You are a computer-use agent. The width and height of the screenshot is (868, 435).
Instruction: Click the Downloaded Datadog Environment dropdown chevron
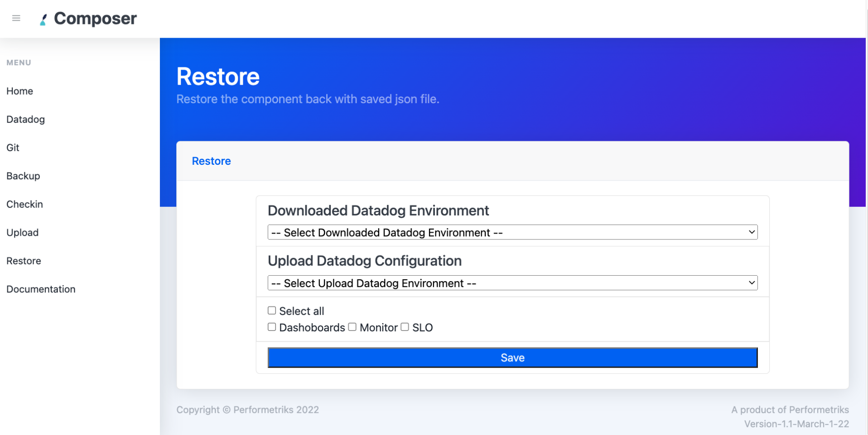(751, 232)
